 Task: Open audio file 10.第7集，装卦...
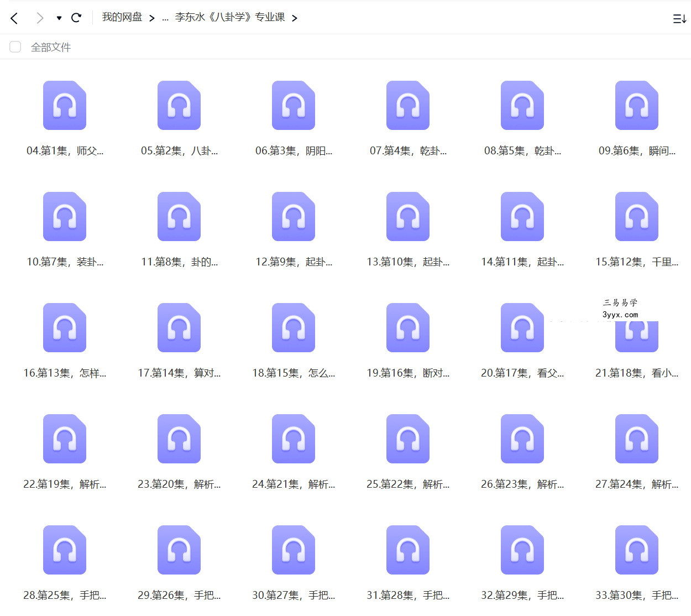click(x=65, y=217)
